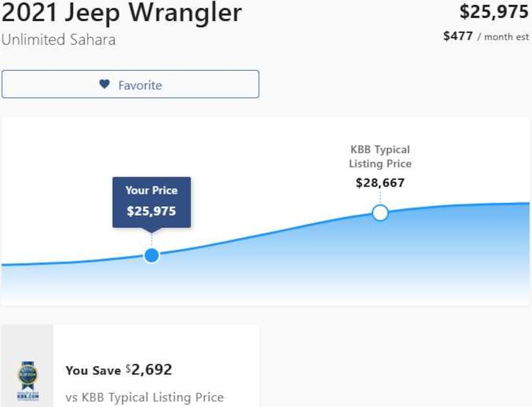Screen dimensions: 532x407
Task: Toggle Favorite for this Jeep Wrangler
Action: click(130, 84)
